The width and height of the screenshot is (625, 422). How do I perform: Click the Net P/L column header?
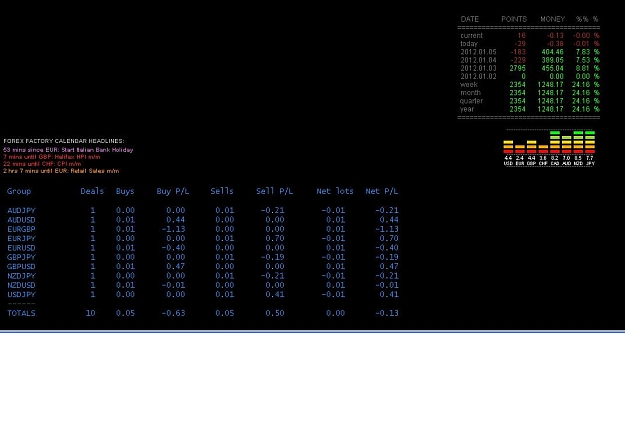[x=382, y=191]
